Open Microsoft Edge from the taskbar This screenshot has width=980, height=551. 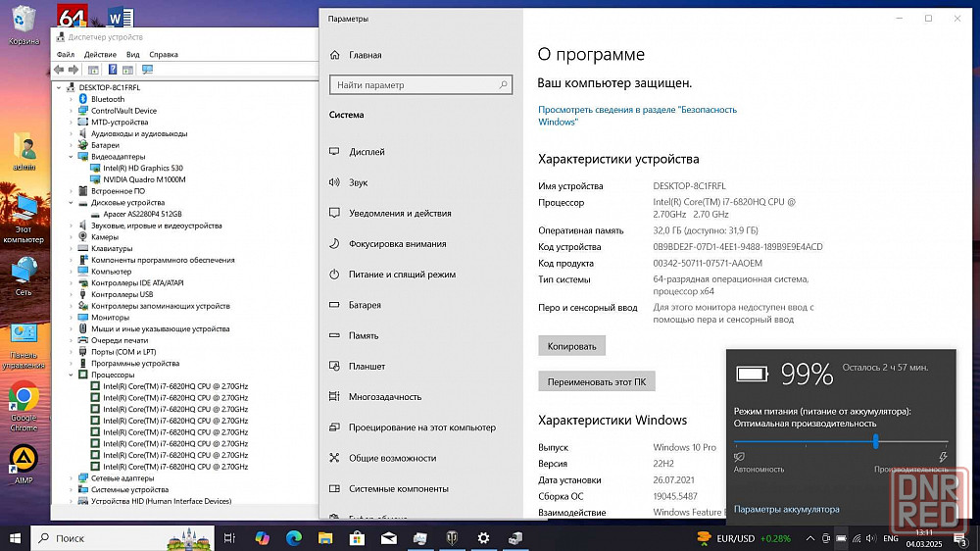[294, 538]
